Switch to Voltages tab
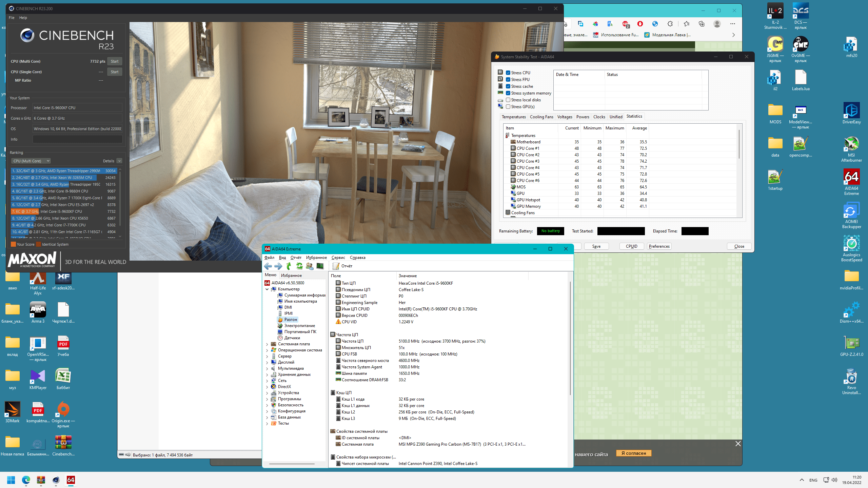Image resolution: width=868 pixels, height=488 pixels. point(565,117)
